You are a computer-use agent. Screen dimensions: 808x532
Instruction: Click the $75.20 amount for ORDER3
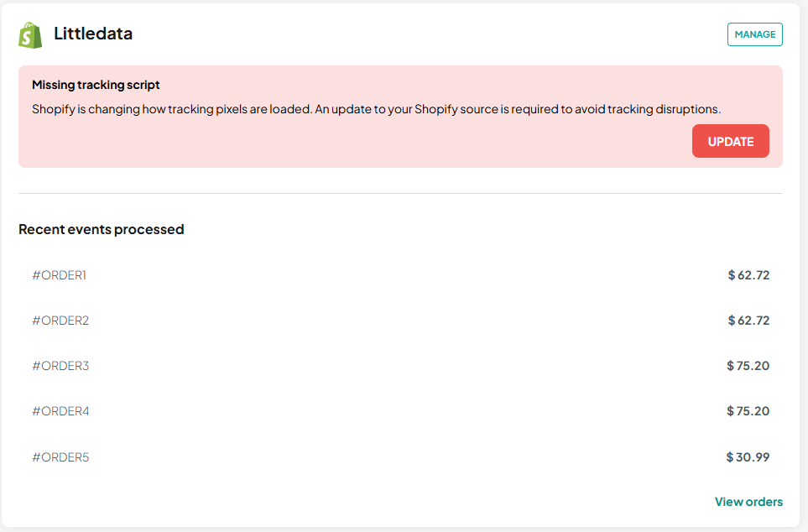(748, 366)
